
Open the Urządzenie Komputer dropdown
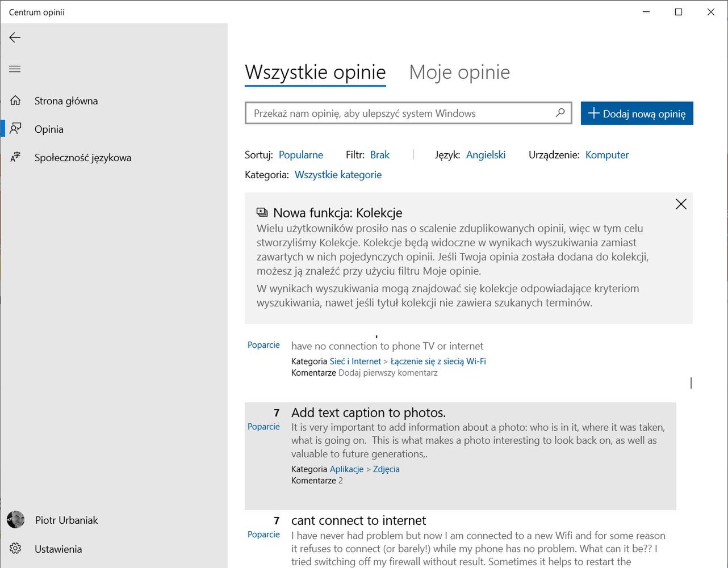(607, 155)
